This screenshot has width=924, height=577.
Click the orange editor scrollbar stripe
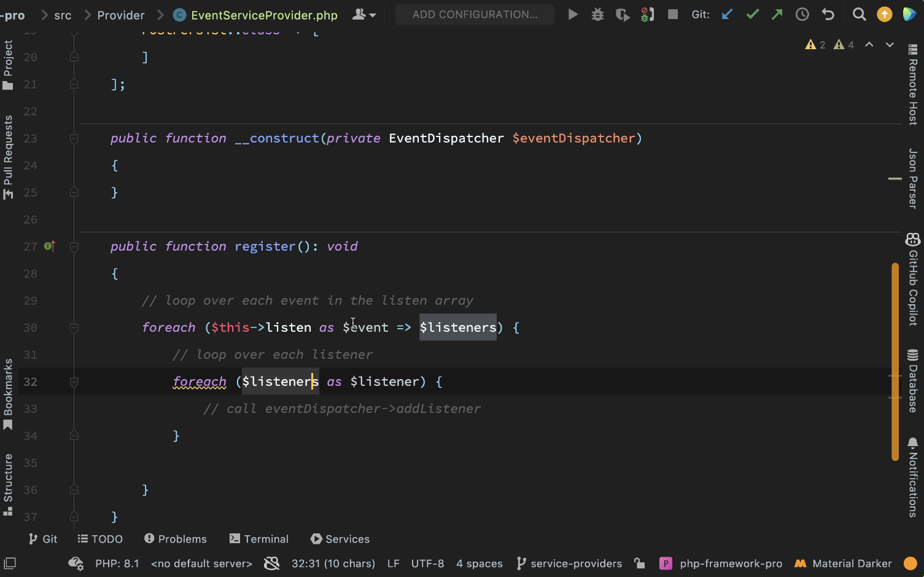tap(895, 361)
